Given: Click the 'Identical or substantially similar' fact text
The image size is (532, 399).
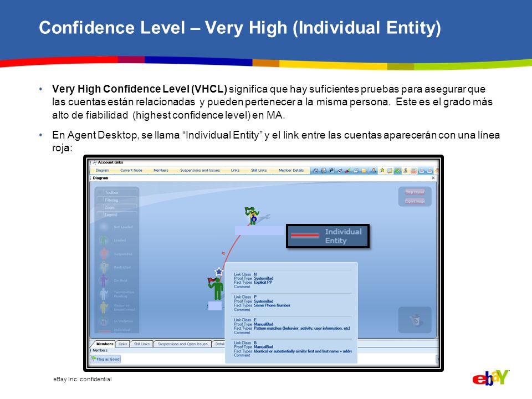Looking at the screenshot, I should point(303,351).
